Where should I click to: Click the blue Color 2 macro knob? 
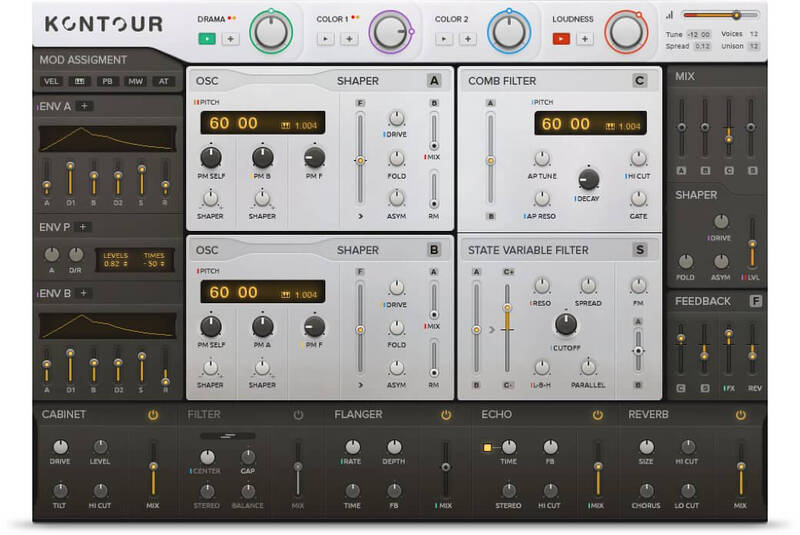point(509,32)
